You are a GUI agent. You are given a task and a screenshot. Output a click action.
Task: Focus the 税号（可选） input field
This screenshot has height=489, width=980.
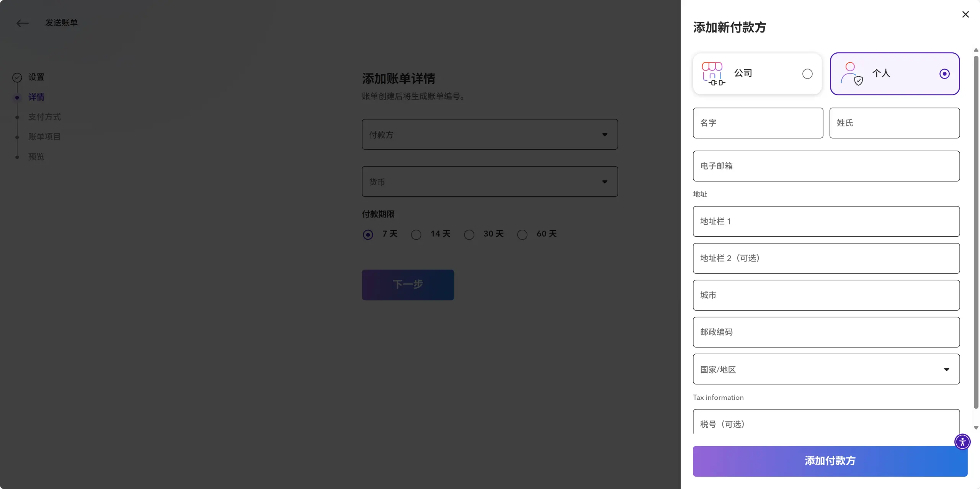point(826,422)
